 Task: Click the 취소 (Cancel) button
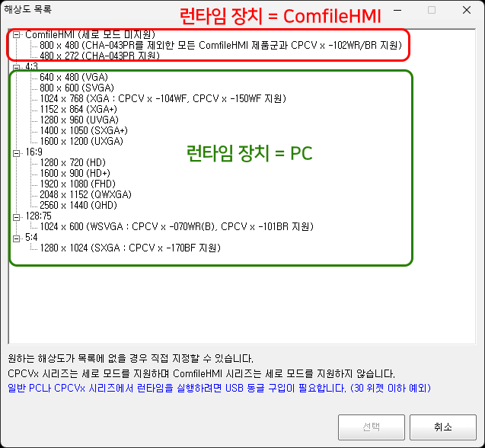click(x=442, y=427)
